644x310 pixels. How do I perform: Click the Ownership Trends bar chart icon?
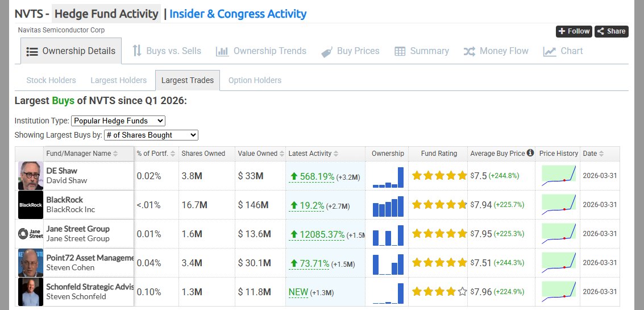pyautogui.click(x=222, y=51)
